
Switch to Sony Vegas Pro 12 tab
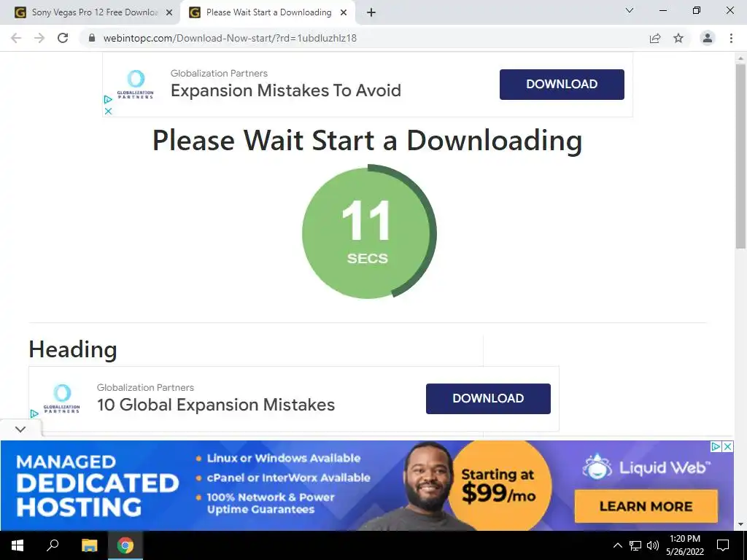pyautogui.click(x=94, y=13)
